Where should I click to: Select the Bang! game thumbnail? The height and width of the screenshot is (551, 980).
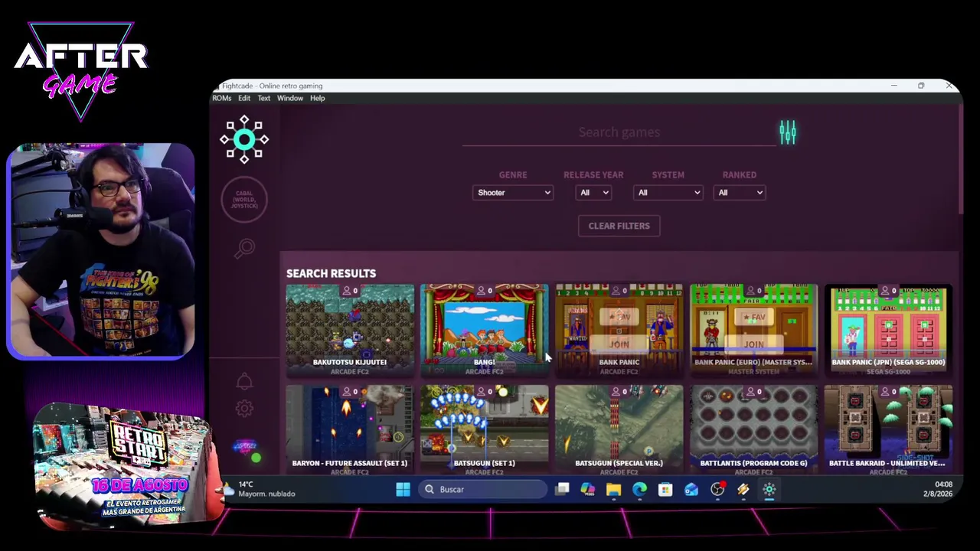484,331
